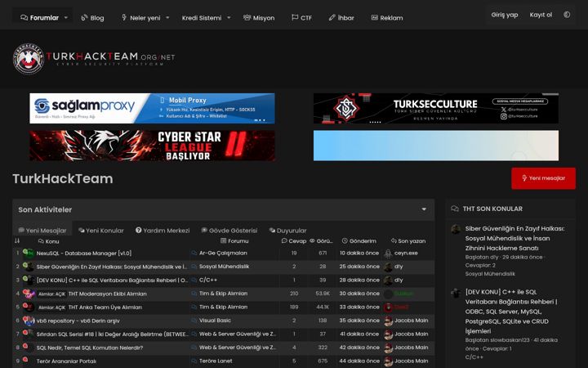Click the THT SON KONULAR header icon

[455, 209]
